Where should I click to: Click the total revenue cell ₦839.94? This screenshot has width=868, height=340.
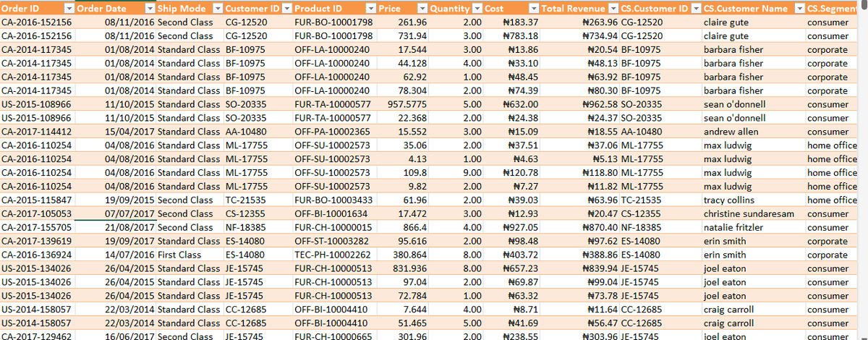tap(580, 268)
